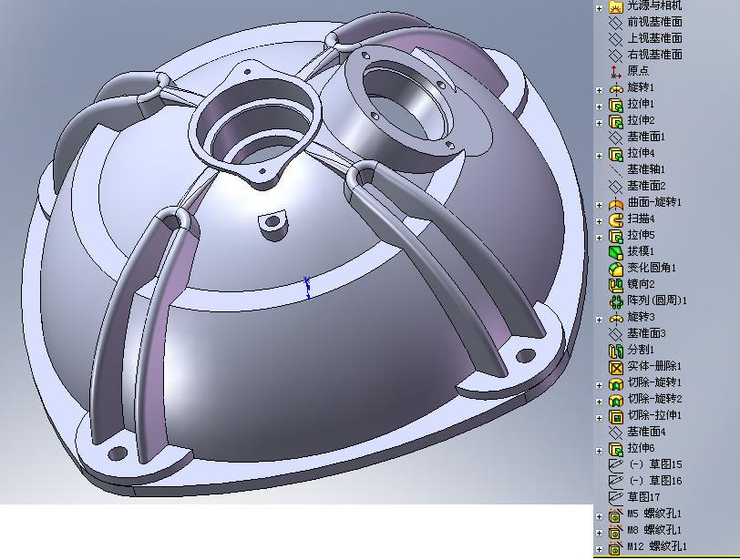Image resolution: width=740 pixels, height=560 pixels.
Task: Click the 切除-拉伸1 extruded cut icon
Action: [616, 416]
